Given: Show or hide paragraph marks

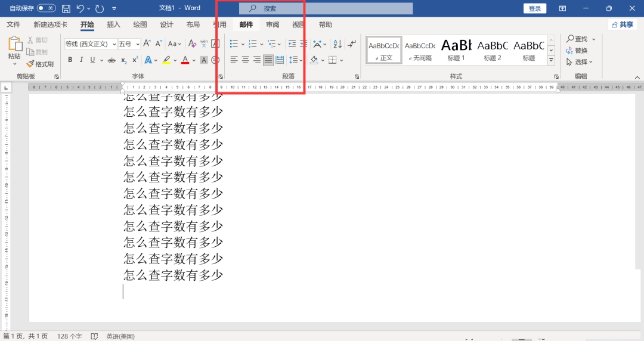Looking at the screenshot, I should 352,44.
